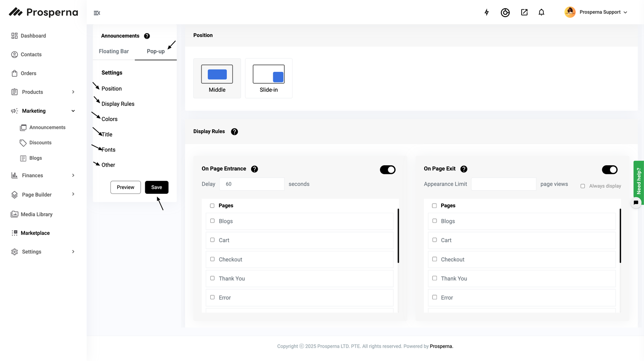Click the Display Rules help icon

[234, 132]
